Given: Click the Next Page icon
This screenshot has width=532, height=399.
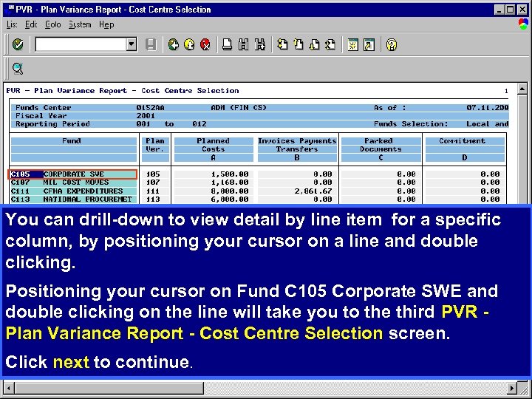Looking at the screenshot, I should [x=315, y=44].
